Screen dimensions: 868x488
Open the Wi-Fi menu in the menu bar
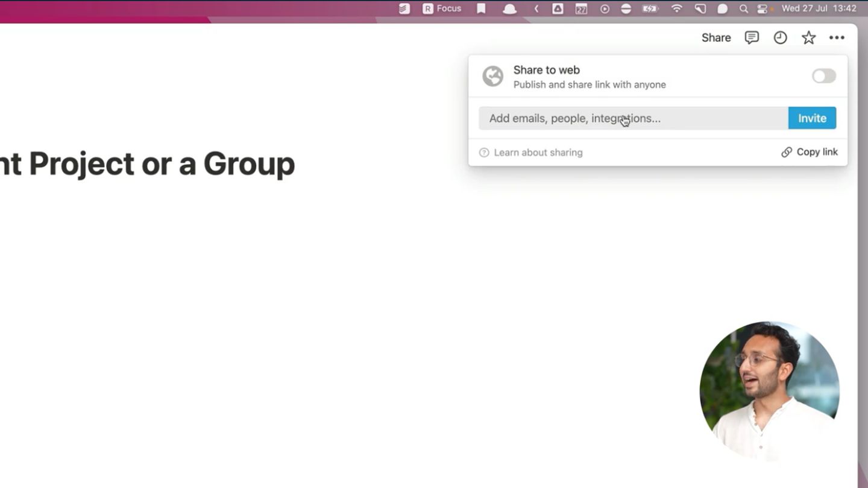[x=677, y=8]
